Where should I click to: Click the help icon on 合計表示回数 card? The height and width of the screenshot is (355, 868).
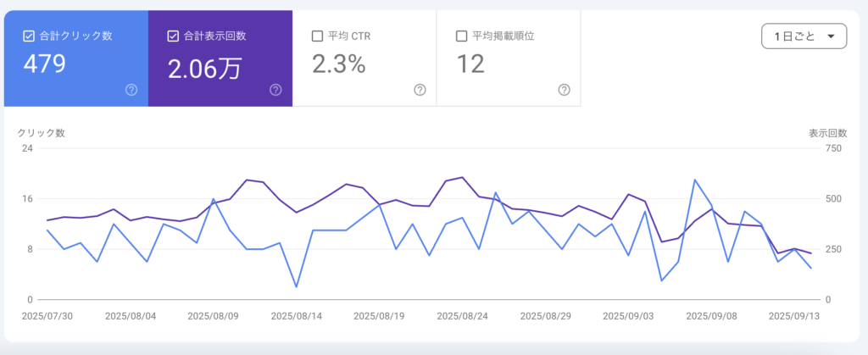275,90
